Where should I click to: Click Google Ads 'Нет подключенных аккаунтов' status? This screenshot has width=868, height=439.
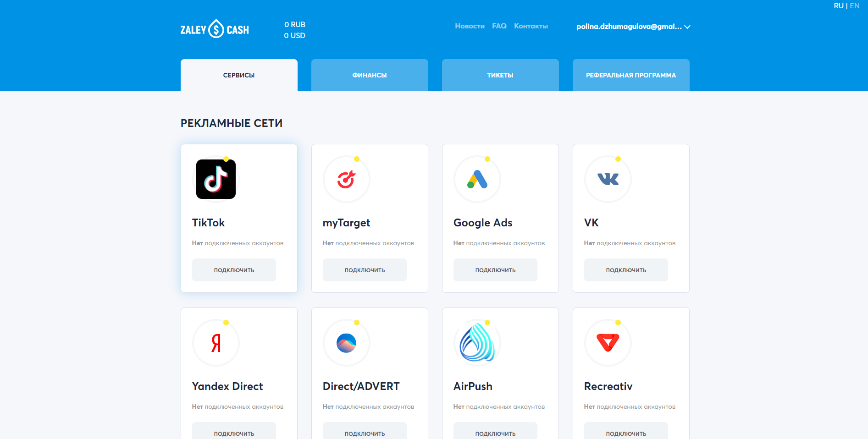coord(499,243)
